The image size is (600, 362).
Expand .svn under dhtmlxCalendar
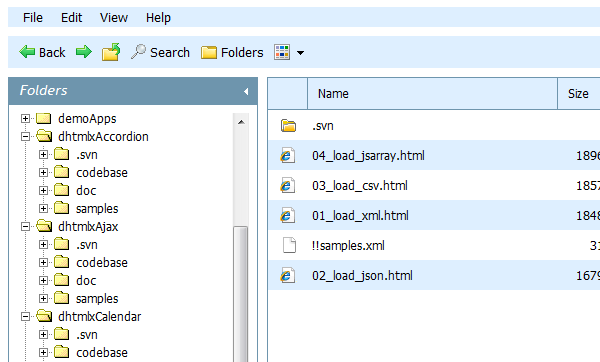43,334
